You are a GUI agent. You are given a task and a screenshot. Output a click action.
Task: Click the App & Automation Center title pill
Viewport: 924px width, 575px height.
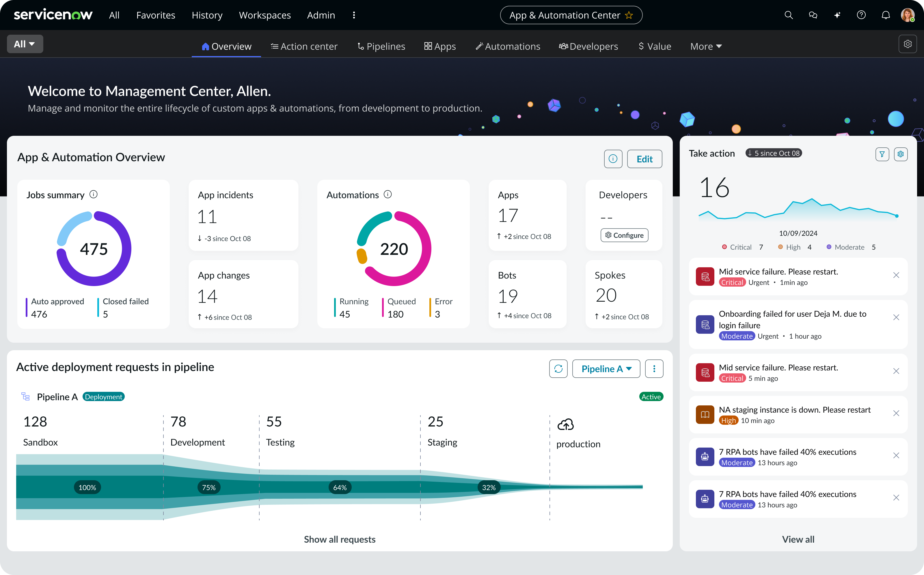coord(571,15)
